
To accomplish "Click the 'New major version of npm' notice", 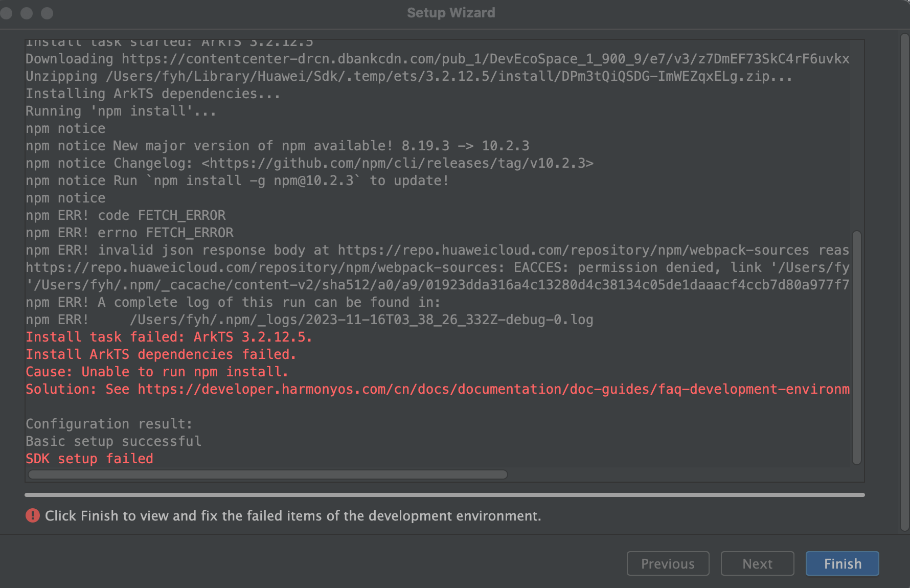I will tap(278, 146).
